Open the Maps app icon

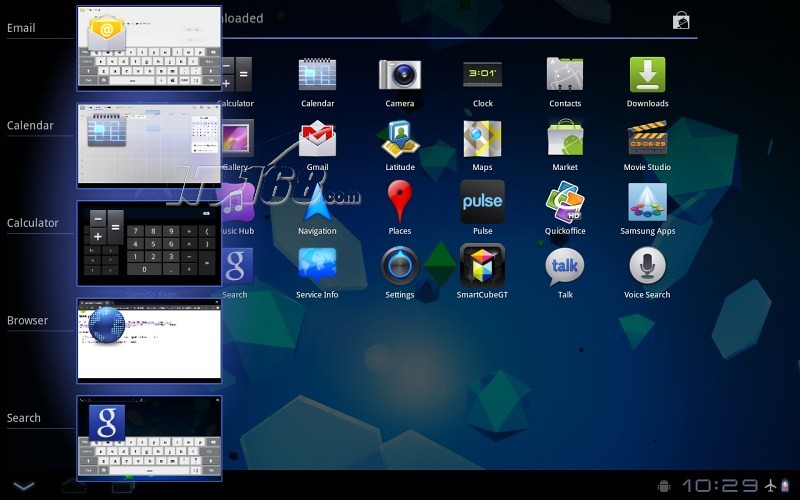pyautogui.click(x=482, y=139)
